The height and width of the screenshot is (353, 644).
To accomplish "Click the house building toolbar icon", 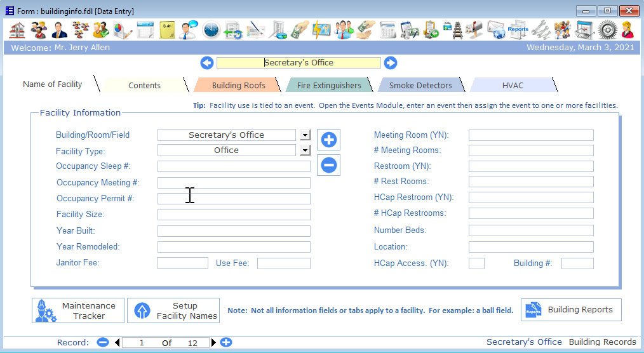I will click(17, 30).
